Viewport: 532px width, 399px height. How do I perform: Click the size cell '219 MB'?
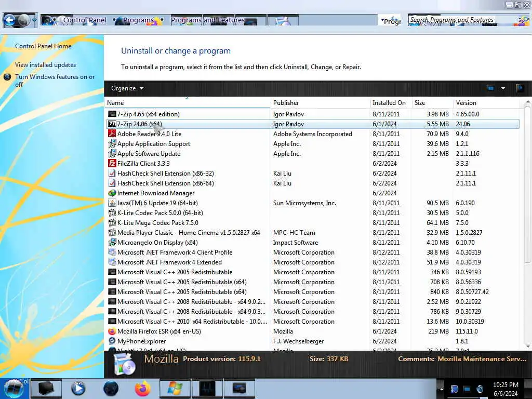438,331
